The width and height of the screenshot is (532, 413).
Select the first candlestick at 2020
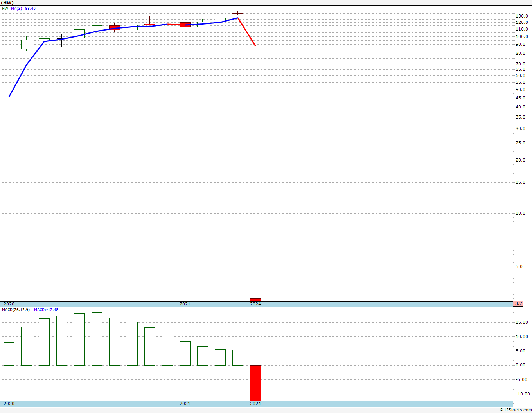coord(9,52)
